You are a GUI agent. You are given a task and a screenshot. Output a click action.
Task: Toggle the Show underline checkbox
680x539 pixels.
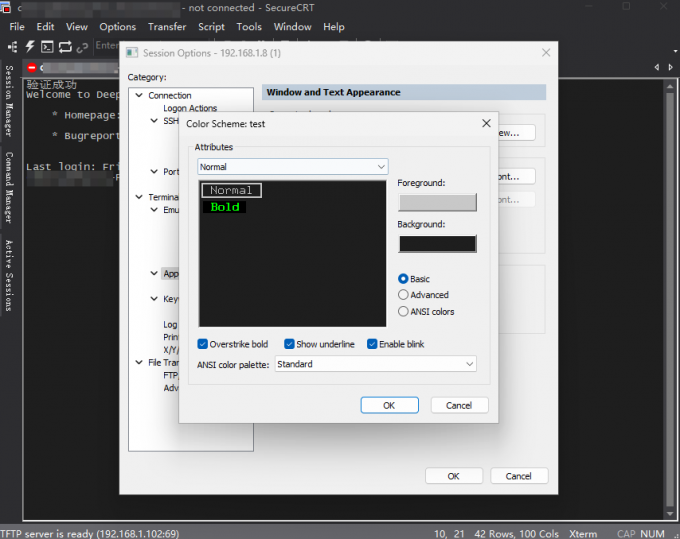[x=289, y=344]
